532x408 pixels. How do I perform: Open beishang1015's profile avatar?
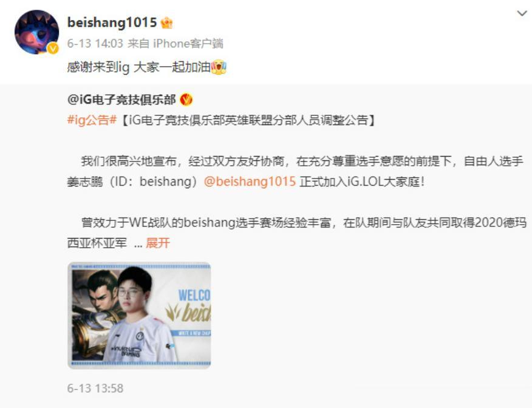click(x=36, y=32)
